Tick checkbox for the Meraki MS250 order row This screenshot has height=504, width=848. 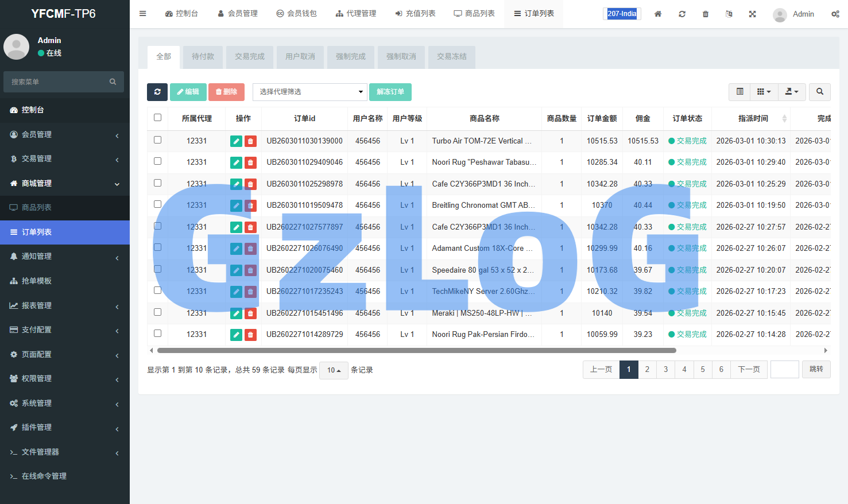[158, 312]
